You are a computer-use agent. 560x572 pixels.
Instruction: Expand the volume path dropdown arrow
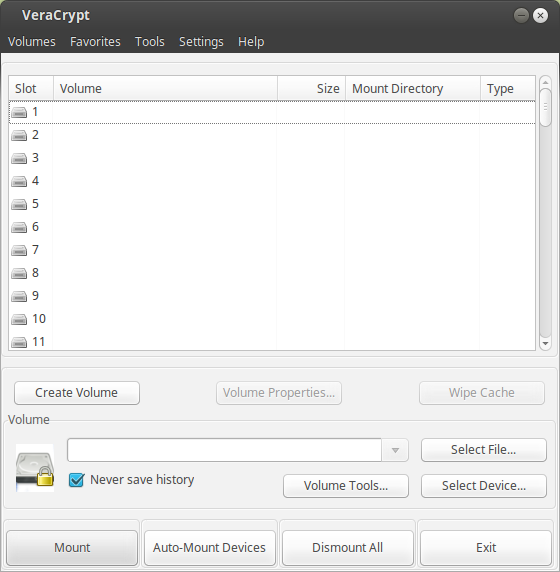[x=395, y=450]
